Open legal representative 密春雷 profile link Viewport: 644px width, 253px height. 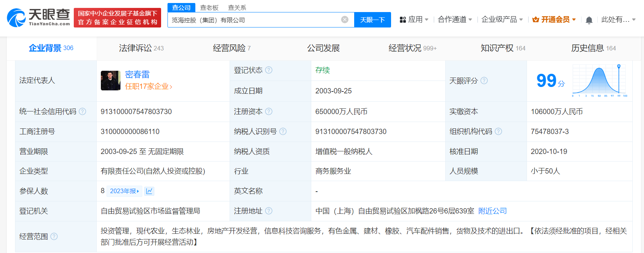(x=137, y=75)
